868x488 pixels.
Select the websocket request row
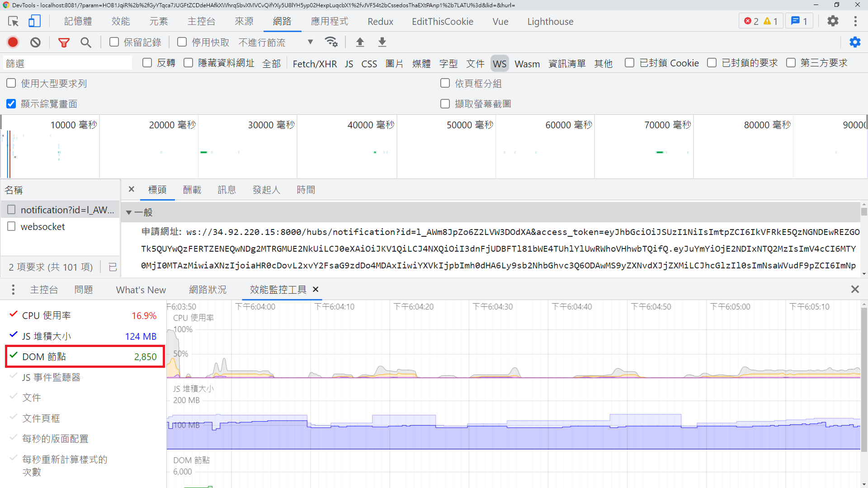43,226
